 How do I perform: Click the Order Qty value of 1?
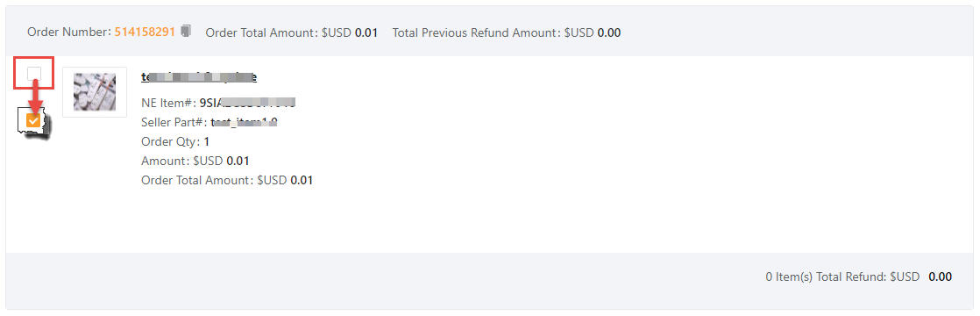(x=207, y=141)
